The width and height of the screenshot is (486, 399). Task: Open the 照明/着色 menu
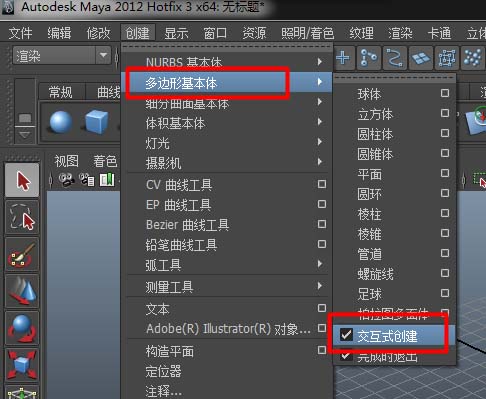coord(308,33)
